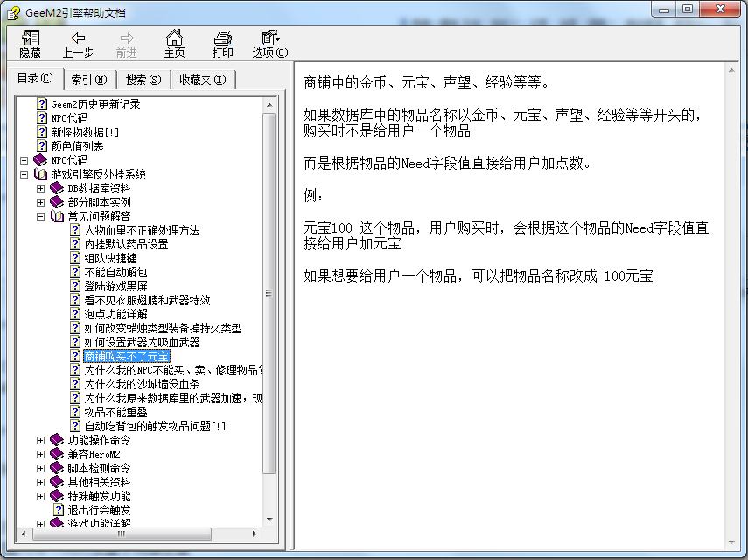Image resolution: width=748 pixels, height=560 pixels.
Task: Click the 主页 (Home) toolbar icon
Action: point(174,42)
